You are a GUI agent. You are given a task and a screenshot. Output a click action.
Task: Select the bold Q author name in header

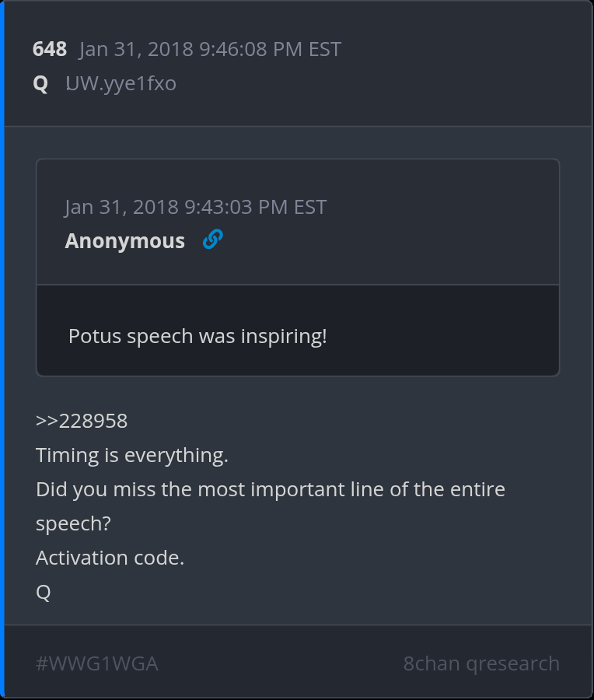coord(40,83)
